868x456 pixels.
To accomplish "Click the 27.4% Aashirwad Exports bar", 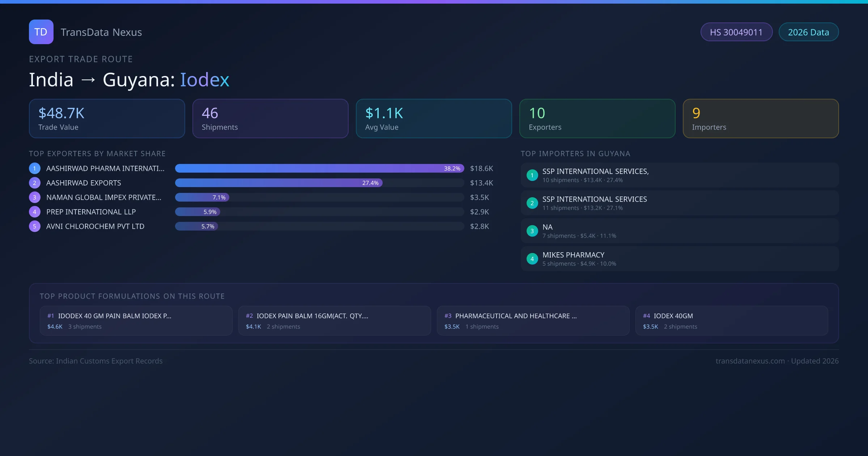I will 278,183.
